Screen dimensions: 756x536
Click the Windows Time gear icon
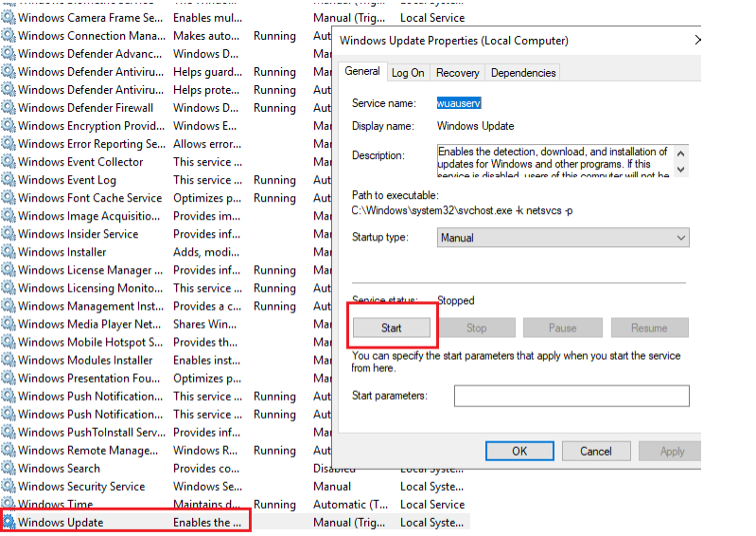point(9,504)
